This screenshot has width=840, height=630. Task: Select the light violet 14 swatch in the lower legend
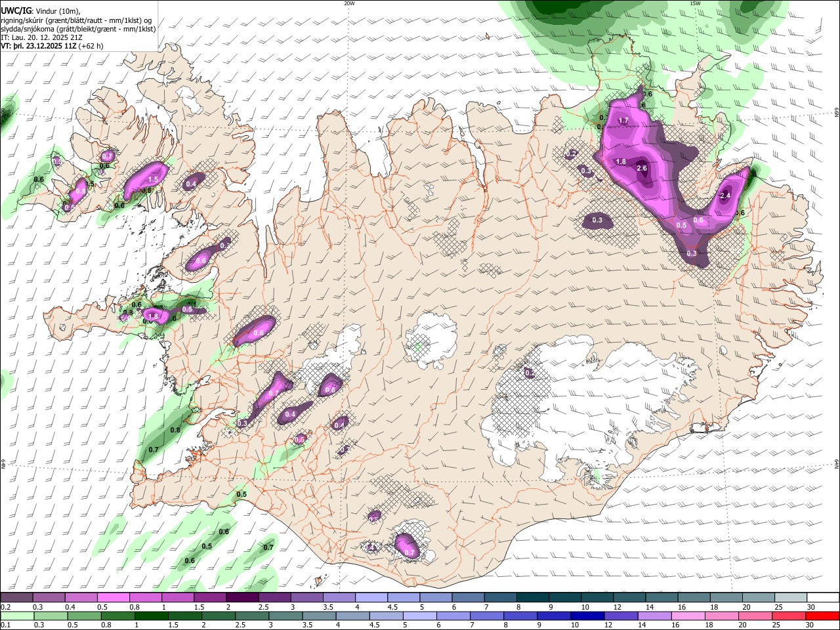[x=654, y=616]
